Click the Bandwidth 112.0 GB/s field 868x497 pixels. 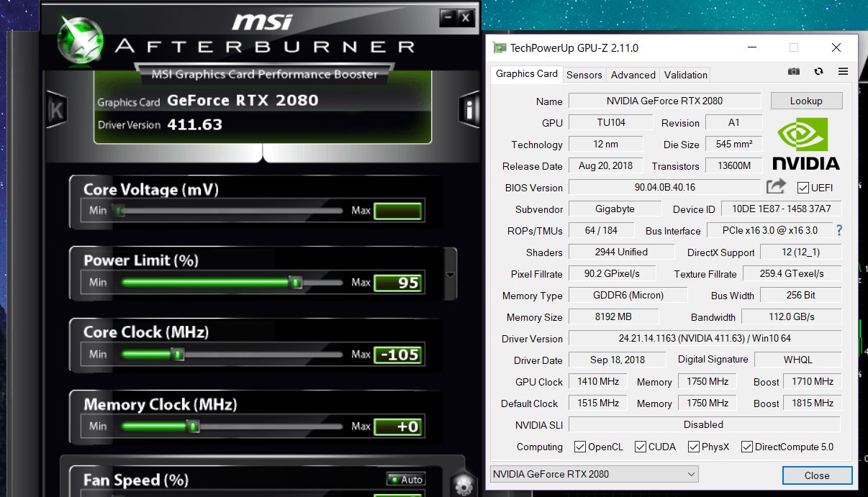(791, 316)
